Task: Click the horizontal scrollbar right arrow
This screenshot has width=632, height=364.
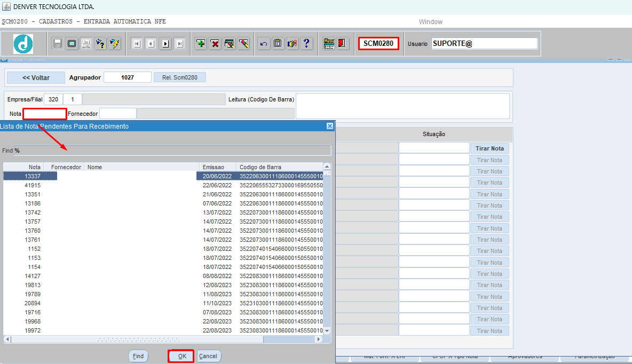Action: click(x=319, y=339)
